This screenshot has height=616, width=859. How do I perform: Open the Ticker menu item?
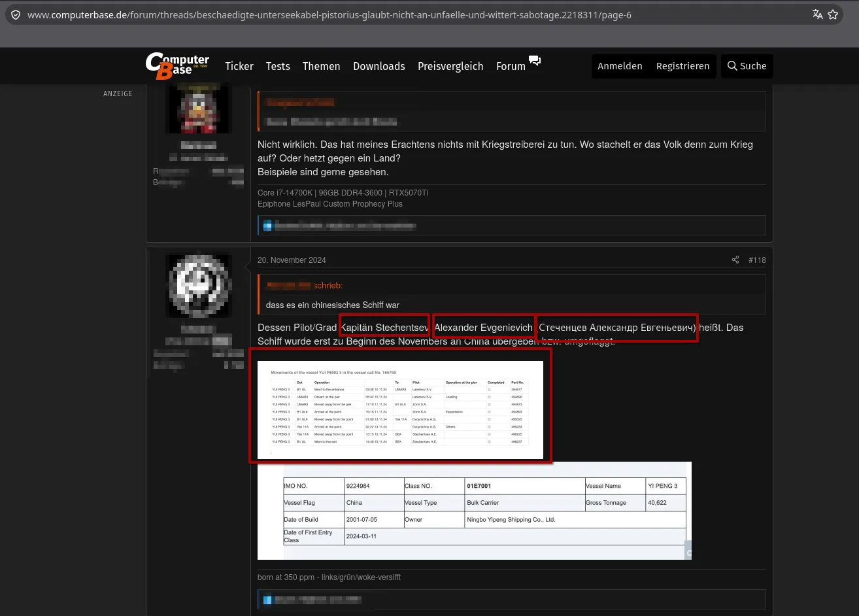click(x=239, y=66)
